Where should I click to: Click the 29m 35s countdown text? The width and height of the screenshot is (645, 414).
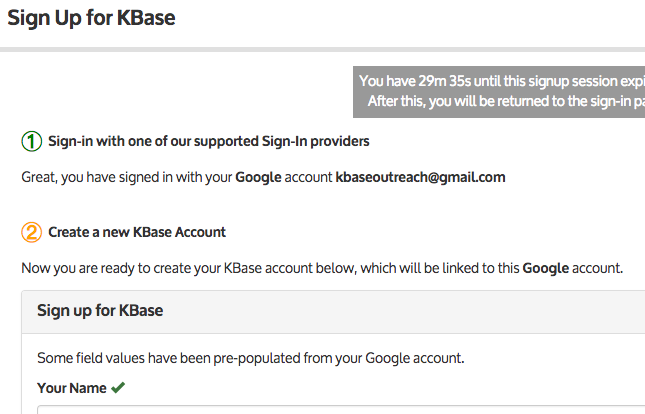click(445, 81)
